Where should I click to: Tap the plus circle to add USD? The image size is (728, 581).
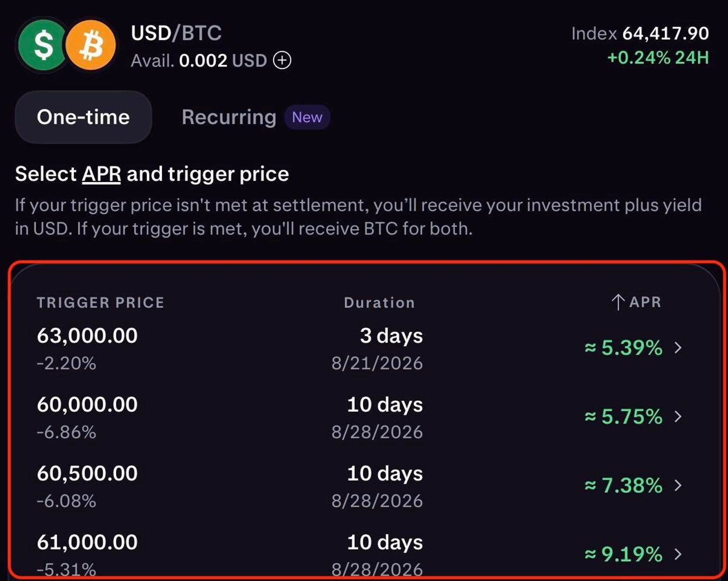tap(282, 61)
